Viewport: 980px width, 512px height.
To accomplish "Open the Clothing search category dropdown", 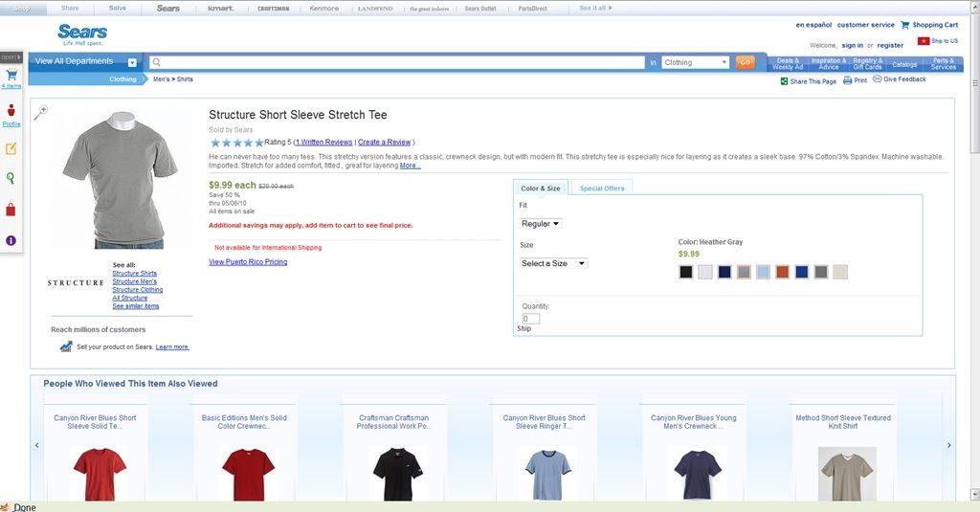I will (695, 62).
